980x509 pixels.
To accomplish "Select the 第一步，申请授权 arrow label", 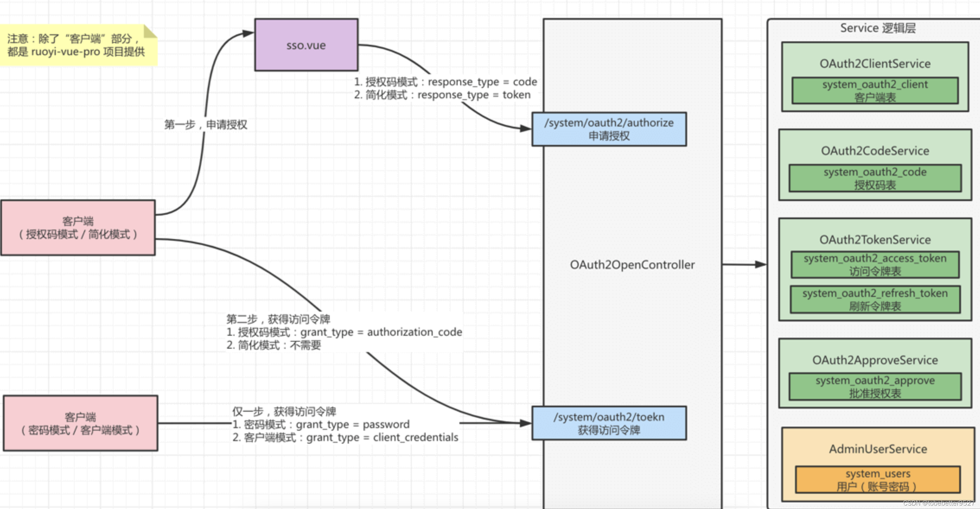I will click(206, 125).
